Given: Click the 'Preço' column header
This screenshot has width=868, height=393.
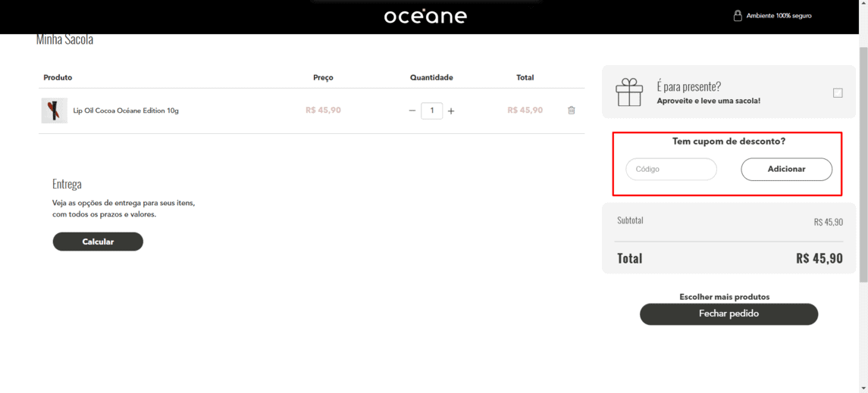Looking at the screenshot, I should pyautogui.click(x=323, y=78).
